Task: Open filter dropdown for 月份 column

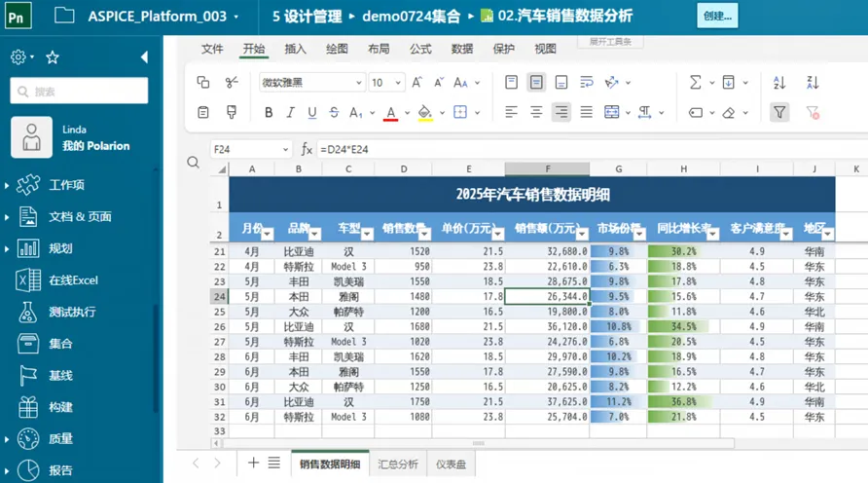Action: coord(267,234)
